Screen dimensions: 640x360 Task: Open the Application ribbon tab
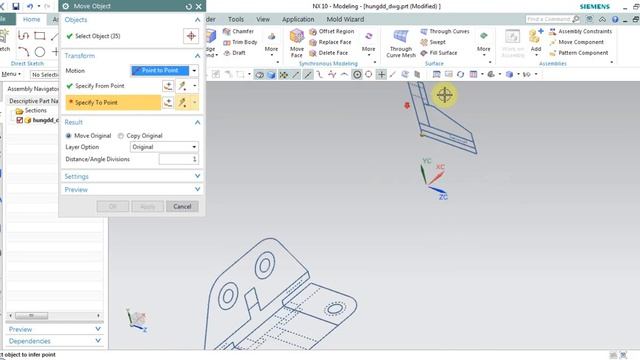[298, 19]
